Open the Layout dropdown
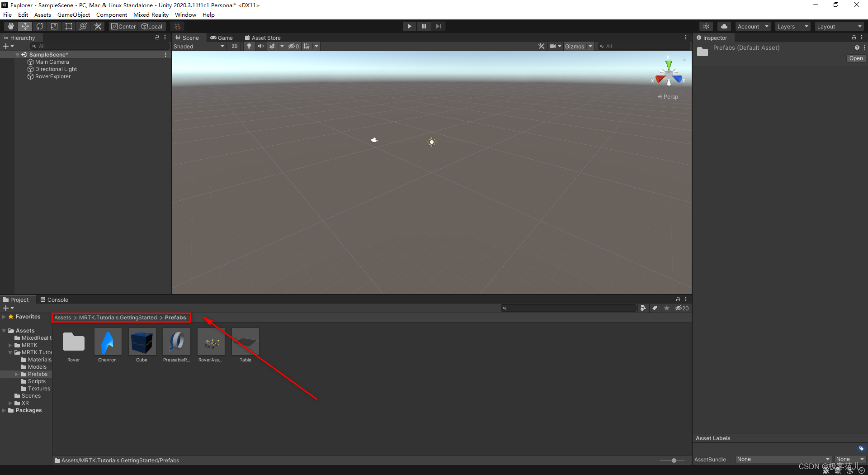Image resolution: width=868 pixels, height=475 pixels. tap(840, 26)
